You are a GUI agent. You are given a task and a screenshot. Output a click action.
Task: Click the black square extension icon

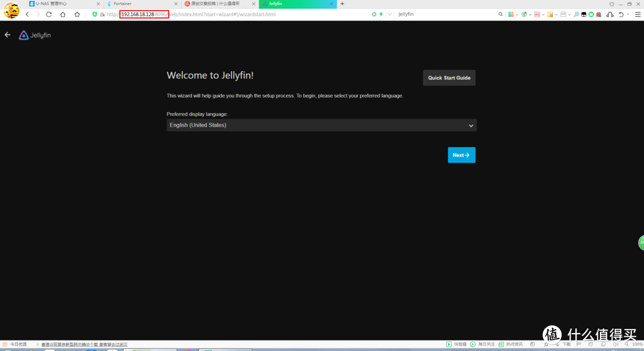tap(584, 14)
